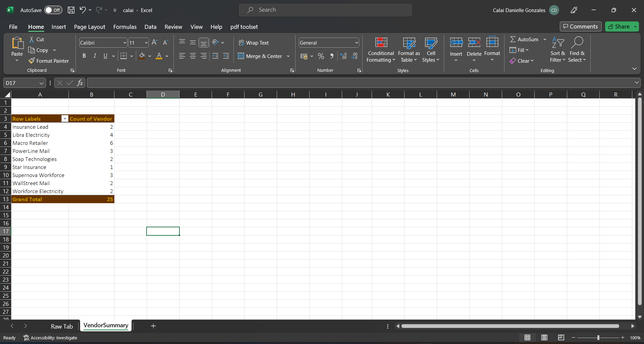This screenshot has height=344, width=644.
Task: Toggle Merge & Center
Action: (260, 56)
